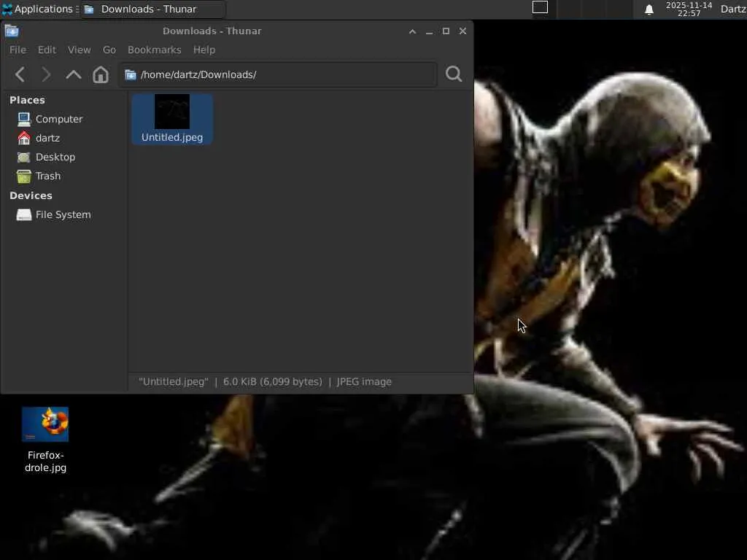Click the /home/dartz/Downloads/ path field
Screen dimensions: 747x560
tap(278, 75)
